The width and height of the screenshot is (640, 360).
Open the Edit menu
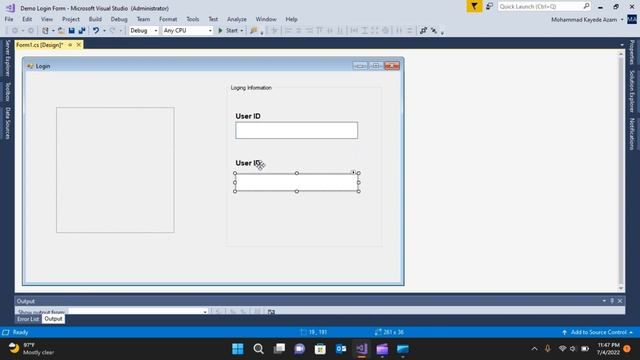(x=27, y=19)
